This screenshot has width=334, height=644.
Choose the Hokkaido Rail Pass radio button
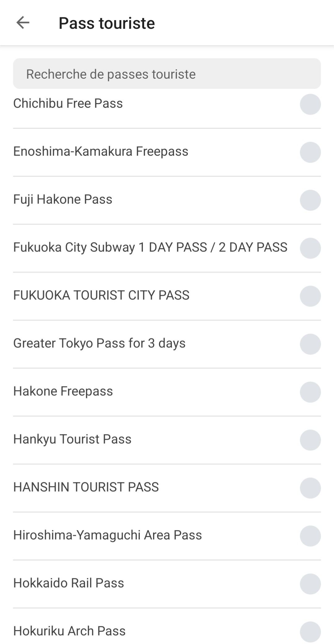[310, 584]
